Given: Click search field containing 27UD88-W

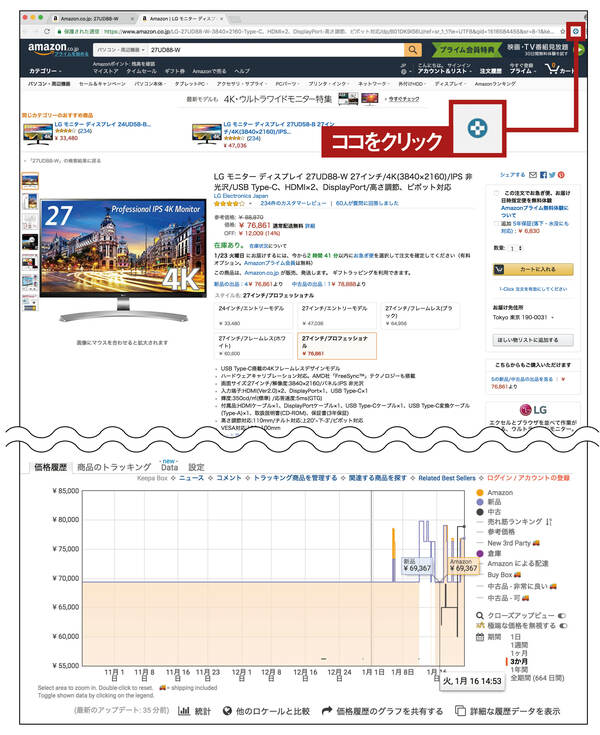Looking at the screenshot, I should point(276,50).
